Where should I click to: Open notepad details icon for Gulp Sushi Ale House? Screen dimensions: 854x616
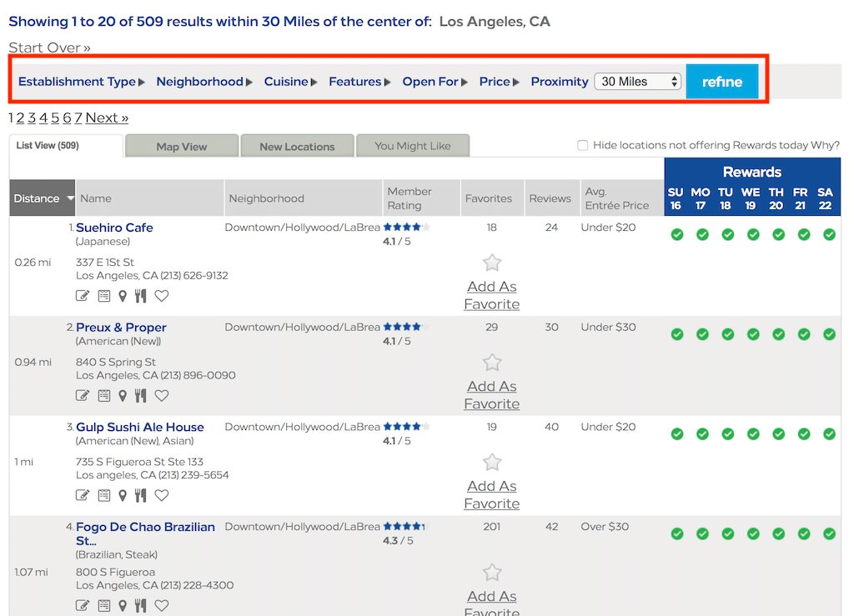[x=104, y=495]
